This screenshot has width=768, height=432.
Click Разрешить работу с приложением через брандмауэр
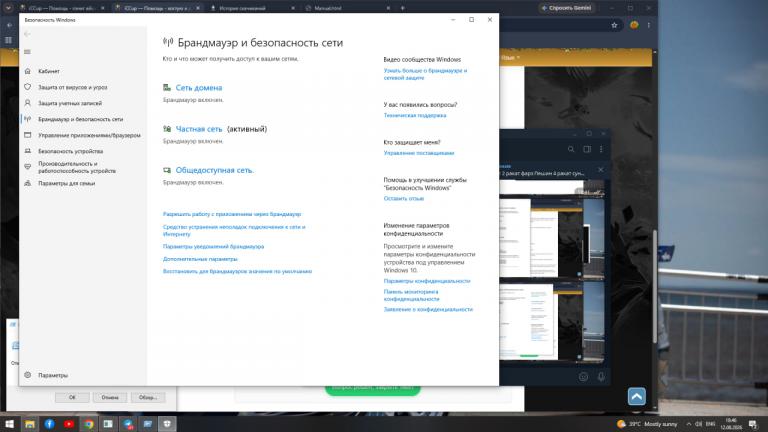[x=232, y=214]
